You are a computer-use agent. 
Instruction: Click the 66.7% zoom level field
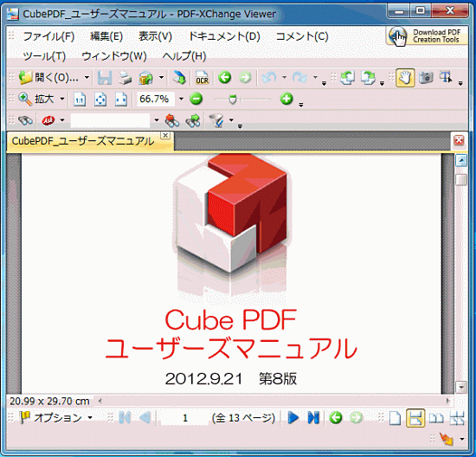click(x=156, y=99)
